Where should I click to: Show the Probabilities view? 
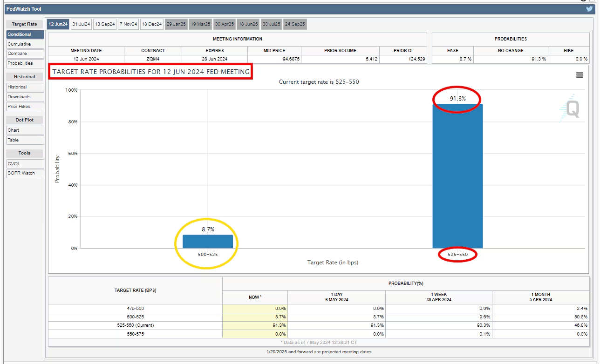point(25,63)
